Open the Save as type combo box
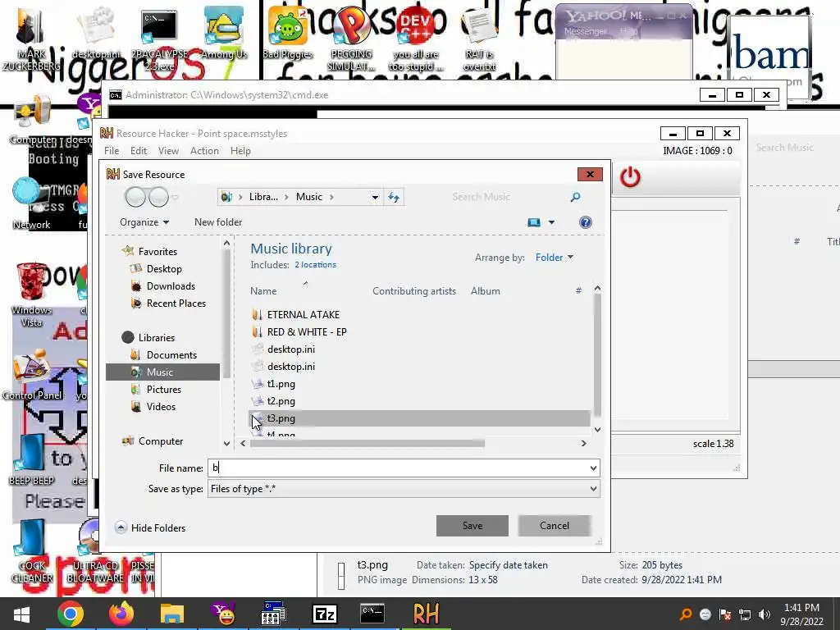The height and width of the screenshot is (630, 840). [404, 489]
